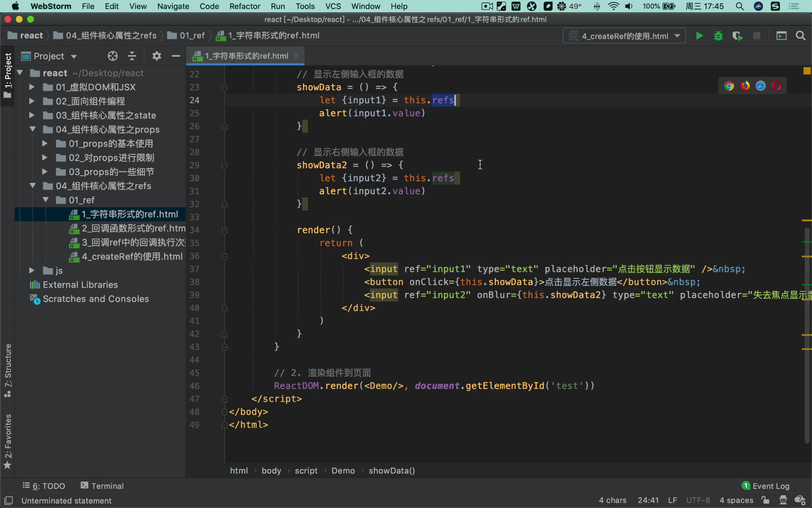Open in Safari browser icon
The image size is (812, 508).
pyautogui.click(x=761, y=86)
